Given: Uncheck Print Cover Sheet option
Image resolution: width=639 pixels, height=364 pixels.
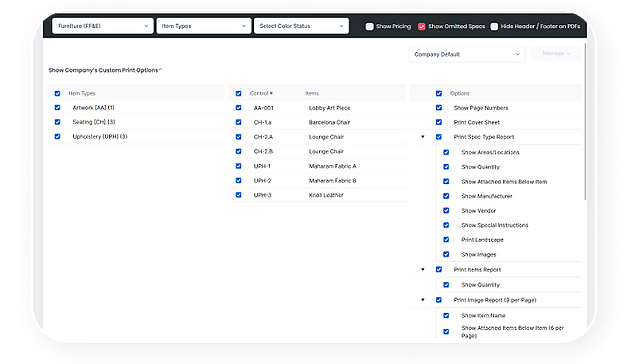Looking at the screenshot, I should pos(439,122).
